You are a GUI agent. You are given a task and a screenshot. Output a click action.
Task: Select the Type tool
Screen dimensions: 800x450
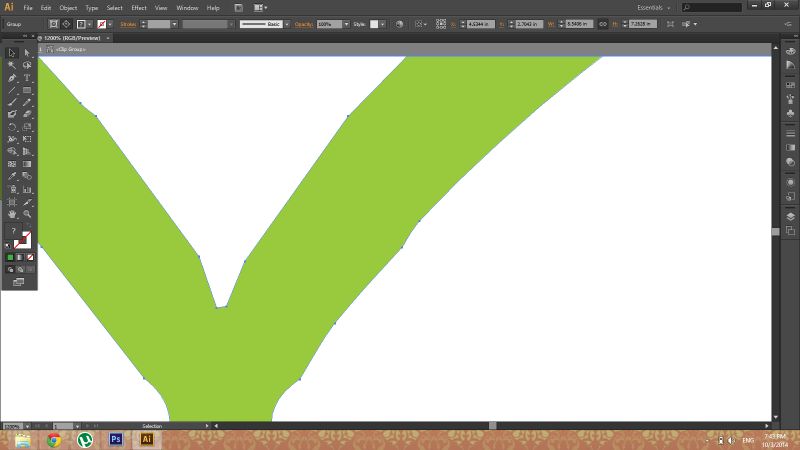(27, 78)
